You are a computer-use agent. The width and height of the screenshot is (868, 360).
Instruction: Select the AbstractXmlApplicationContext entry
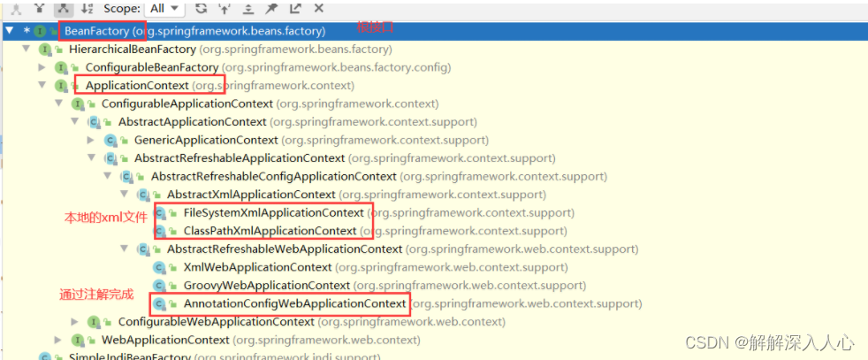357,195
